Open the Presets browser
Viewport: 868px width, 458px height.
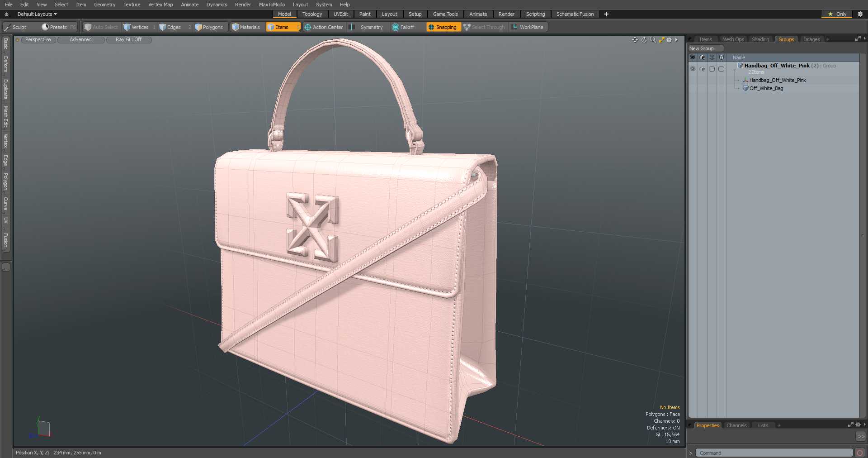(59, 27)
